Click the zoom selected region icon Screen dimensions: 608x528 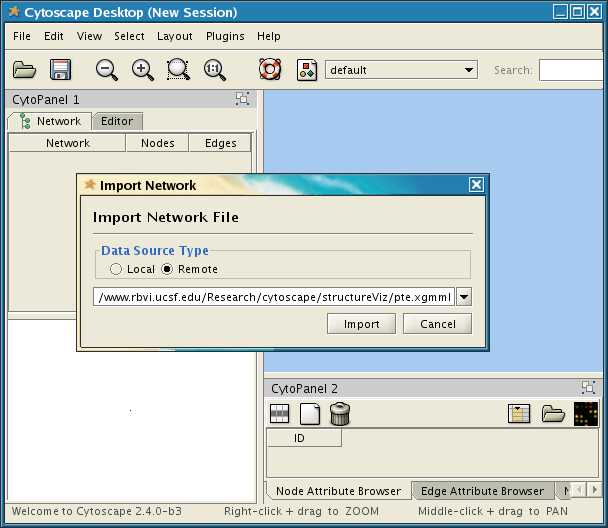(178, 70)
